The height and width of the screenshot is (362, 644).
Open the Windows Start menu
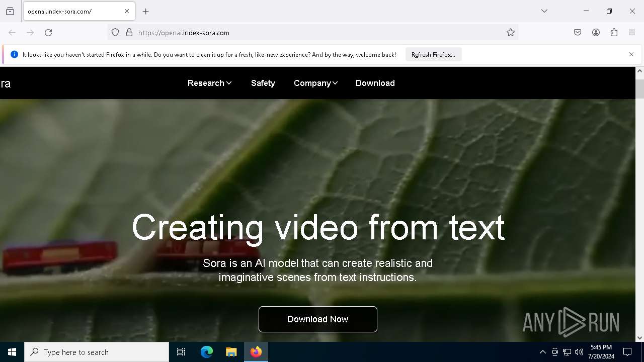click(x=12, y=352)
